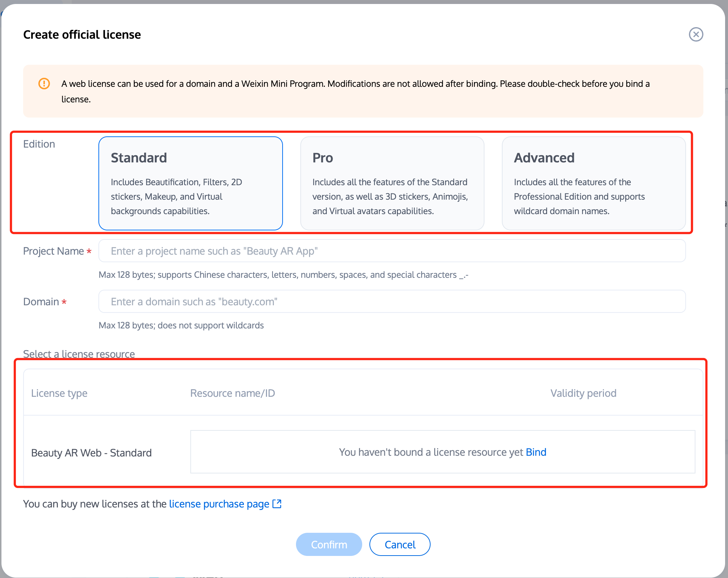Click the web license notice banner text
The width and height of the screenshot is (728, 578).
click(355, 91)
